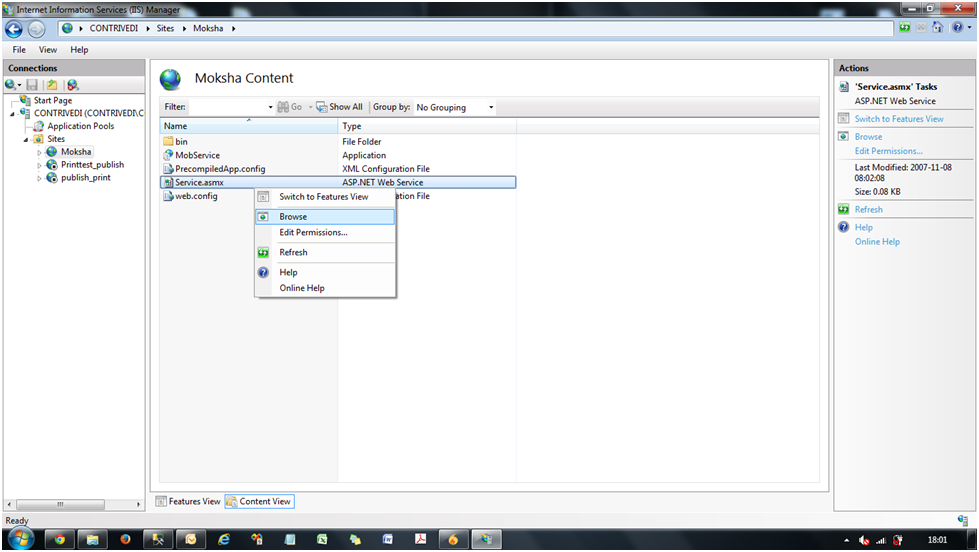
Task: Collapse the CONTRIVEDI server node
Action: pyautogui.click(x=12, y=114)
